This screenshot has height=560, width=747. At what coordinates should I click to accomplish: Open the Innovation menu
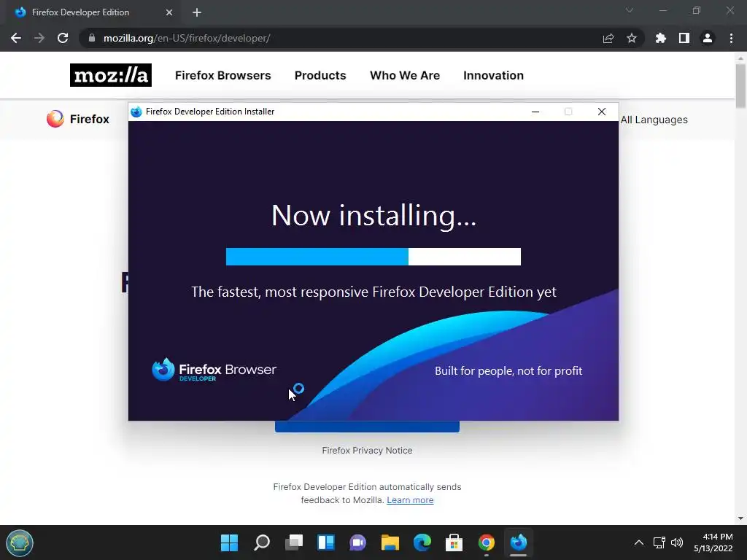pos(494,75)
